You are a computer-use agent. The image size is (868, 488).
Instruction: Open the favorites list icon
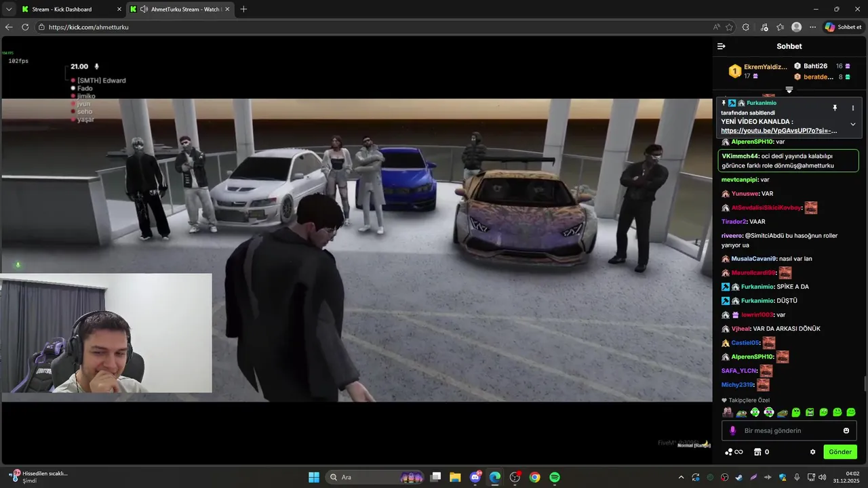click(x=781, y=27)
